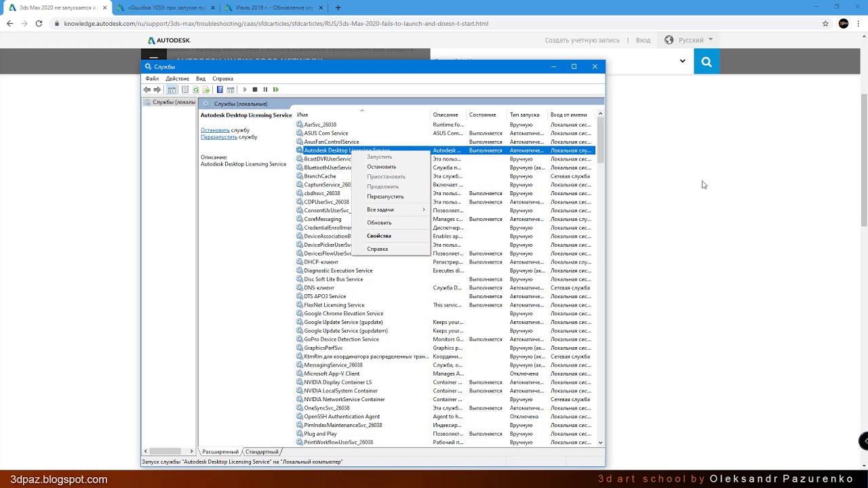Viewport: 868px width, 488px height.
Task: Bookmark this page with the star icon
Action: [825, 24]
